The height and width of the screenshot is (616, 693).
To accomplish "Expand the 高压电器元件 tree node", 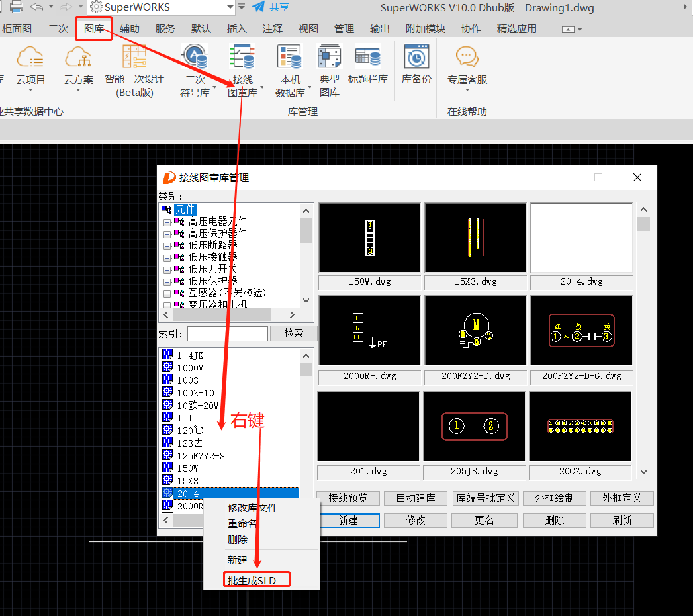I will coord(167,222).
